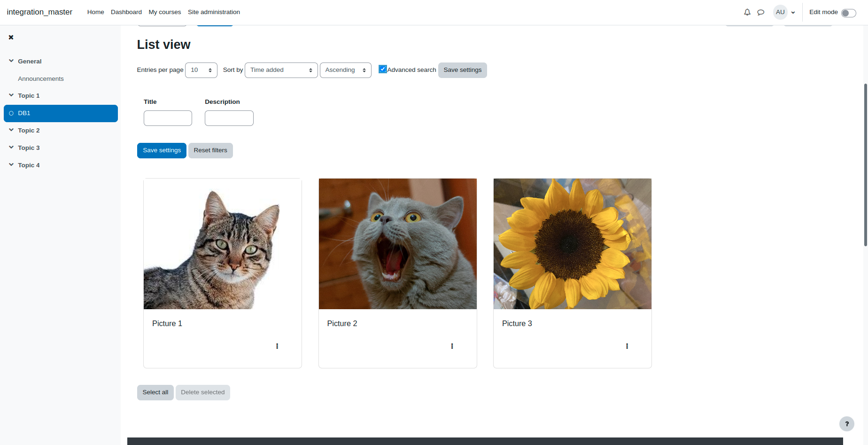Open Announcements in course index
Viewport: 868px width, 445px height.
41,78
